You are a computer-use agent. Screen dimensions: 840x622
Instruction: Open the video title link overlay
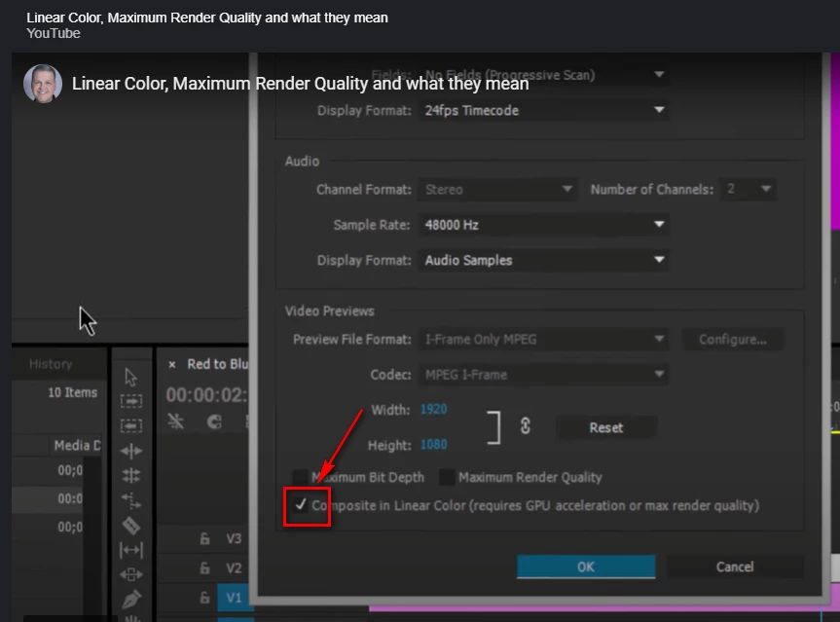coord(300,84)
